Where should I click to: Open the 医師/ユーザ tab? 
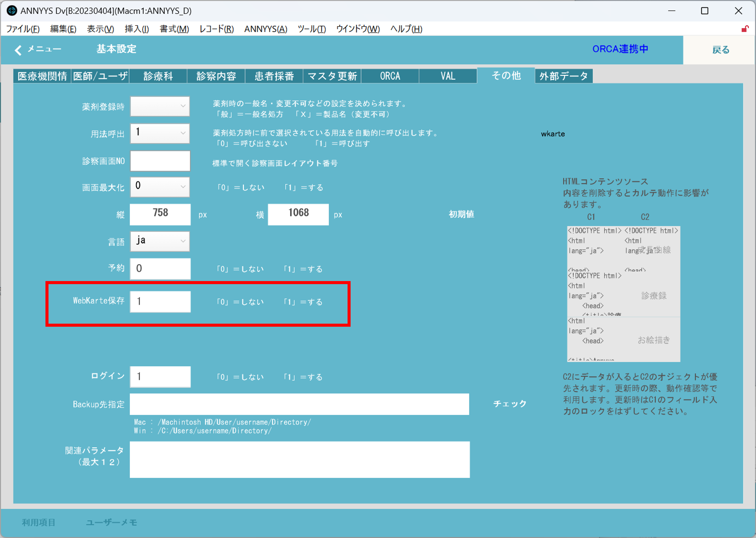coord(100,76)
